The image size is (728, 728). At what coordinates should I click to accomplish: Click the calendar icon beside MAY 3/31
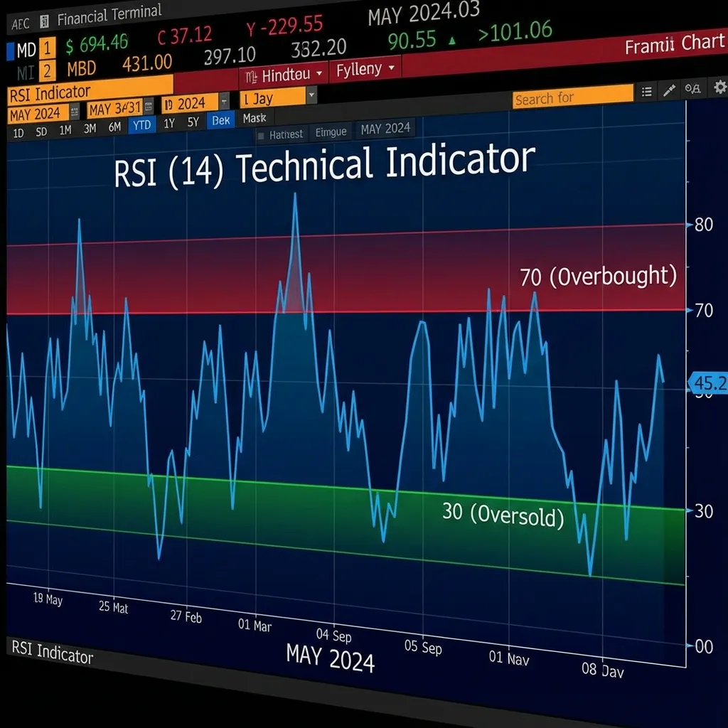[149, 105]
